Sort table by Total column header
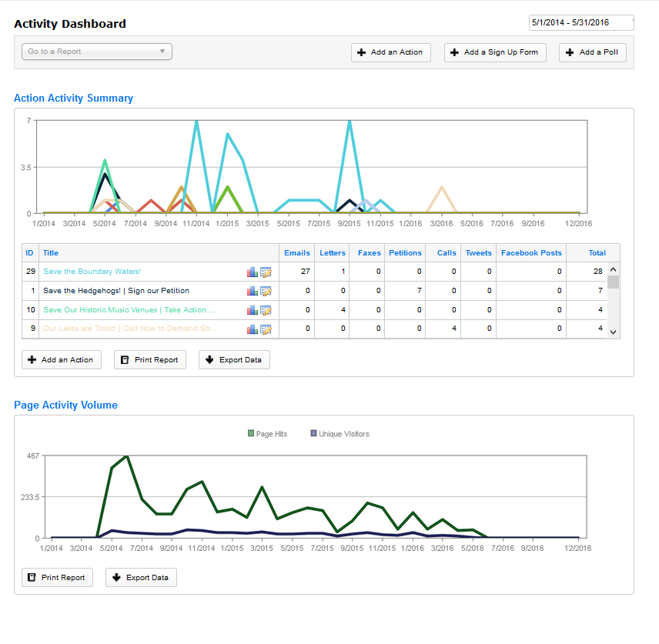Screen dimensions: 659x644 coord(597,252)
